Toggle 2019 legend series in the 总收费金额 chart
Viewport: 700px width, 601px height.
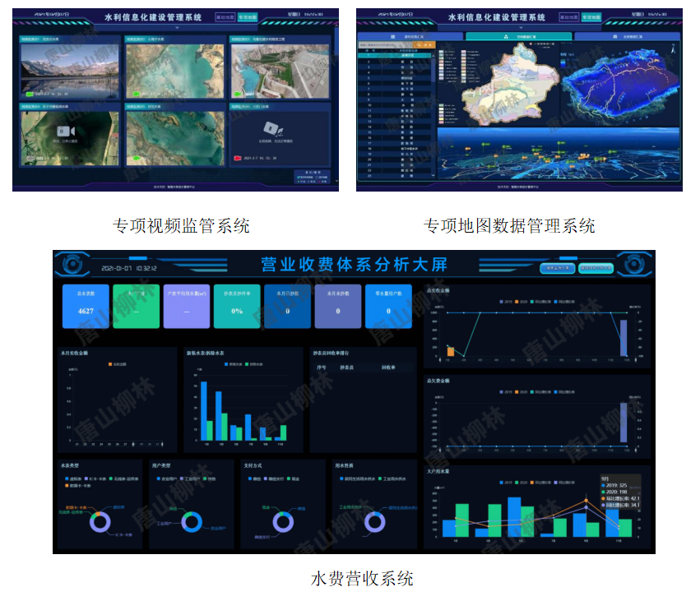coord(504,303)
